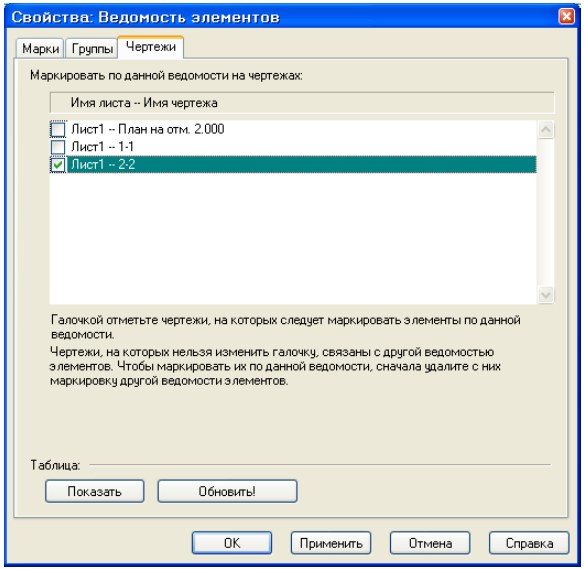
Task: Open help via the Справка button
Action: pyautogui.click(x=529, y=543)
